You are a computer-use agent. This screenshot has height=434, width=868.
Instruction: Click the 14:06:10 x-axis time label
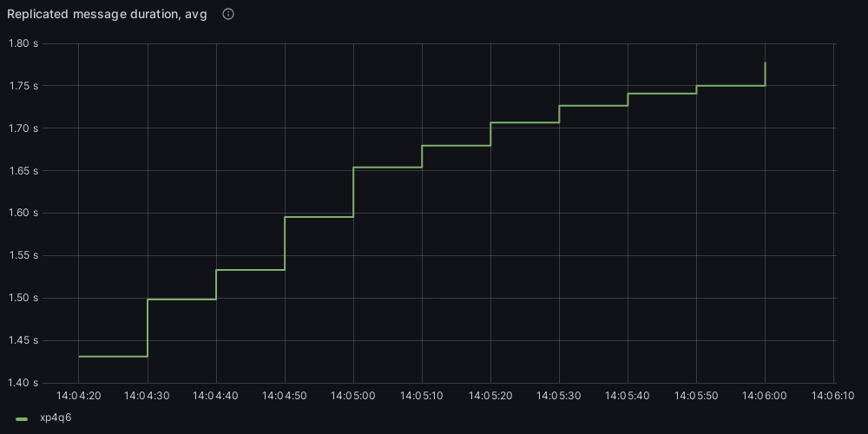(x=833, y=396)
